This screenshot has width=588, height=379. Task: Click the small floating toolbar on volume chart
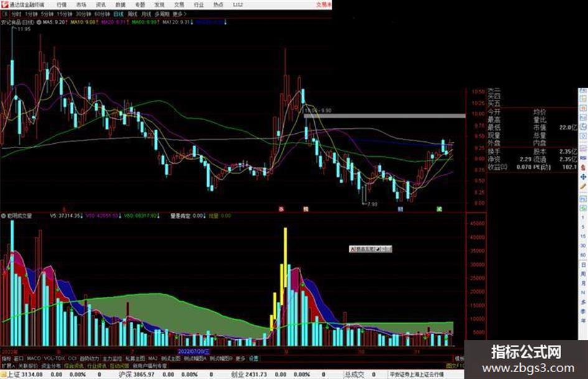370,249
